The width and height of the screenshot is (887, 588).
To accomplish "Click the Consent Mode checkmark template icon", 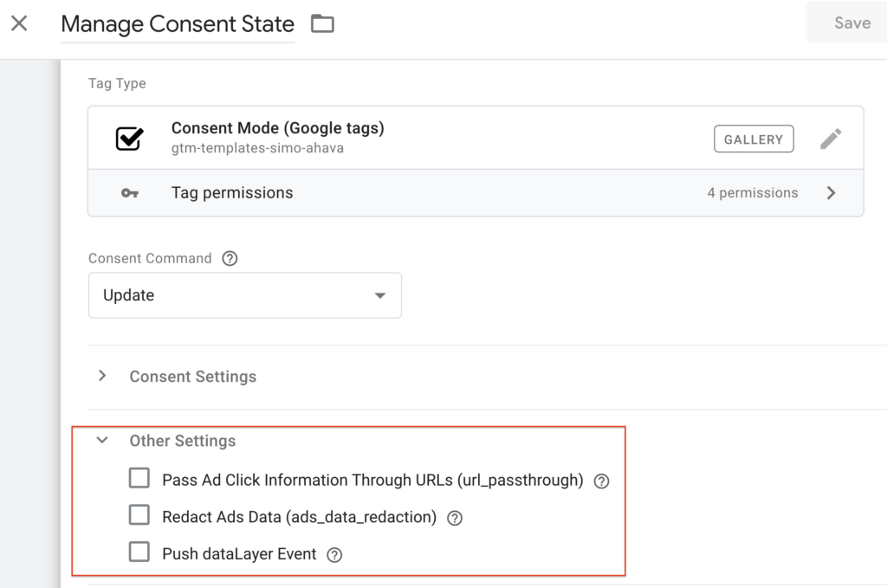I will tap(130, 139).
